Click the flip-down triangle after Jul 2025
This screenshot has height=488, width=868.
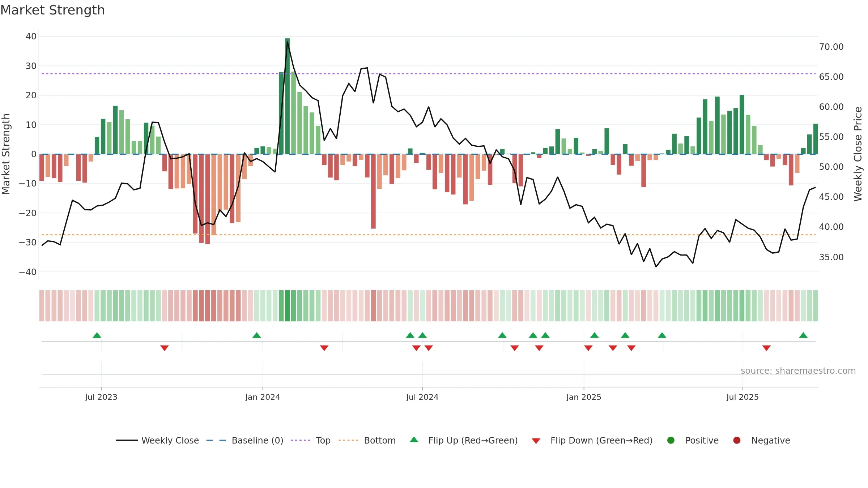[766, 348]
